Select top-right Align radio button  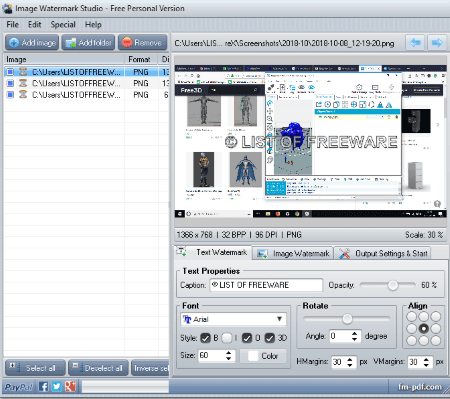coord(436,317)
